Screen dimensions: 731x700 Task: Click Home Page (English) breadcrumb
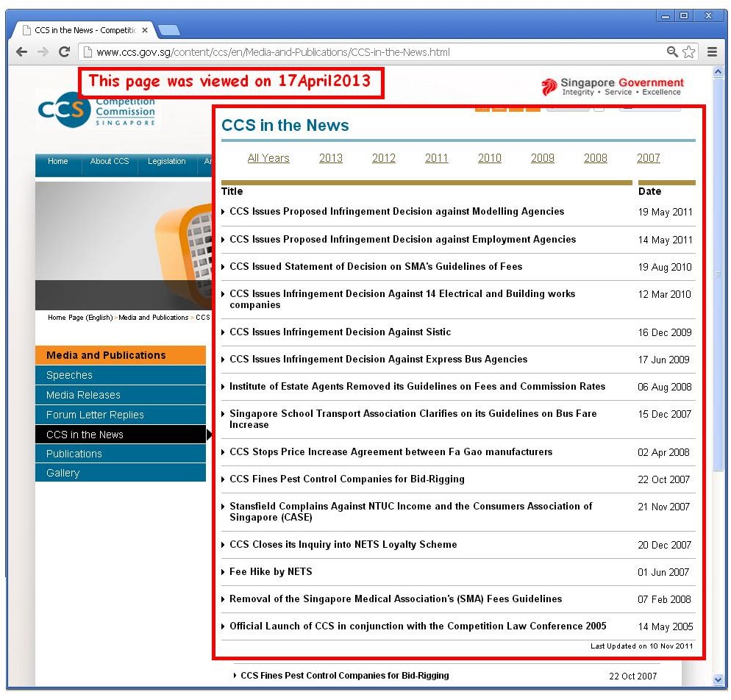click(x=80, y=318)
